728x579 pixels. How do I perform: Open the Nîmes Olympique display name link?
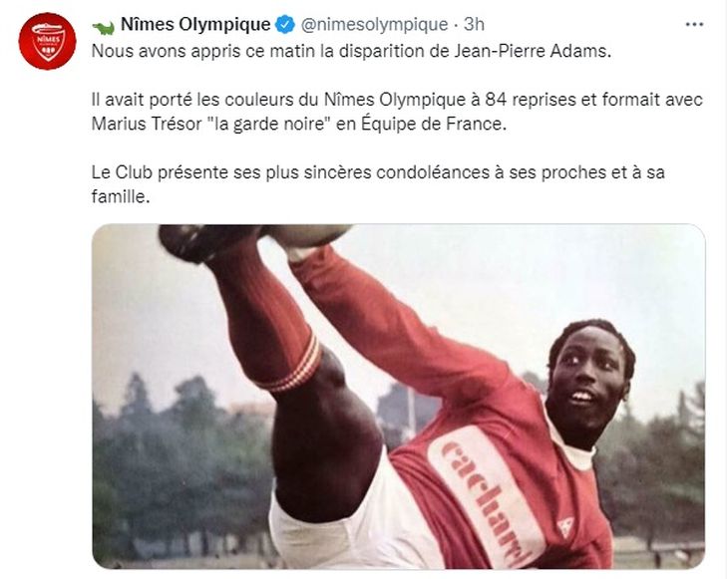click(x=195, y=25)
